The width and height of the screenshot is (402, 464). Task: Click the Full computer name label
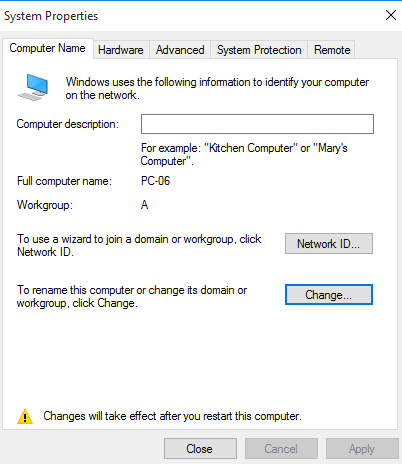click(x=64, y=181)
